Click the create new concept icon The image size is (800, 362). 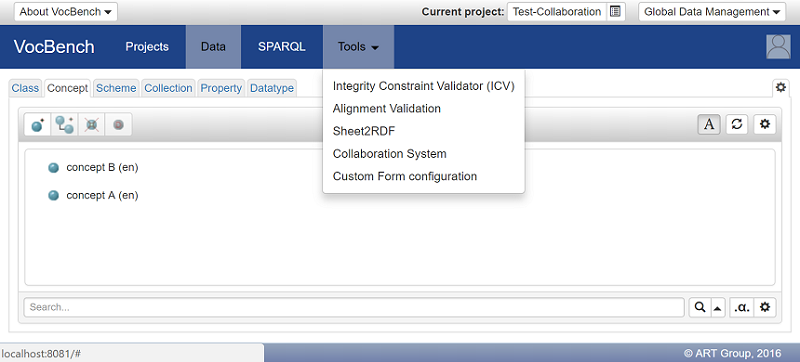(x=38, y=124)
